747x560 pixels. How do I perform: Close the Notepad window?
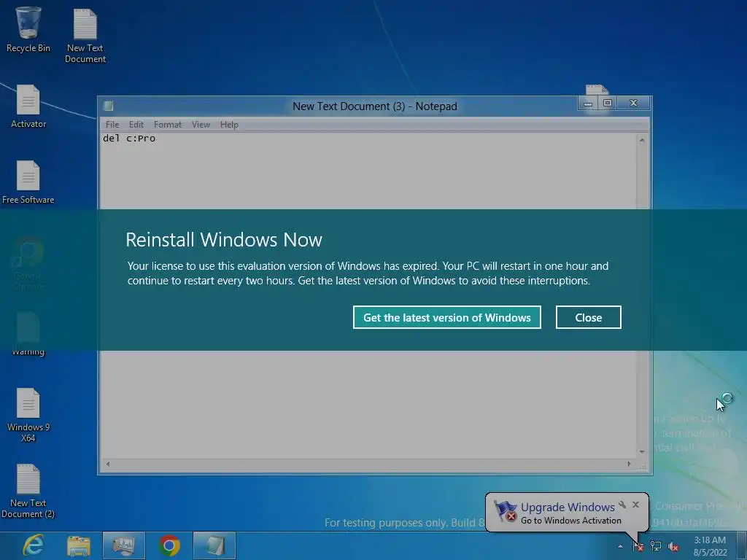pos(634,103)
